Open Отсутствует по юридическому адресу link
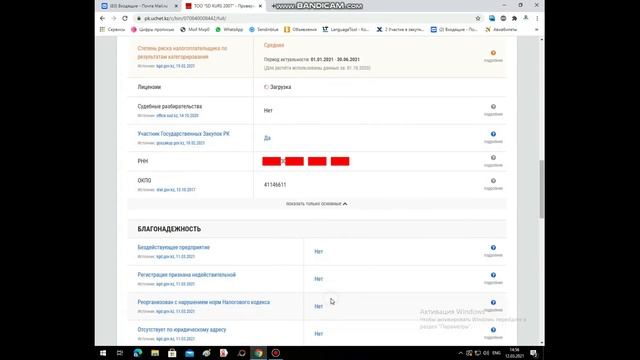 click(182, 329)
